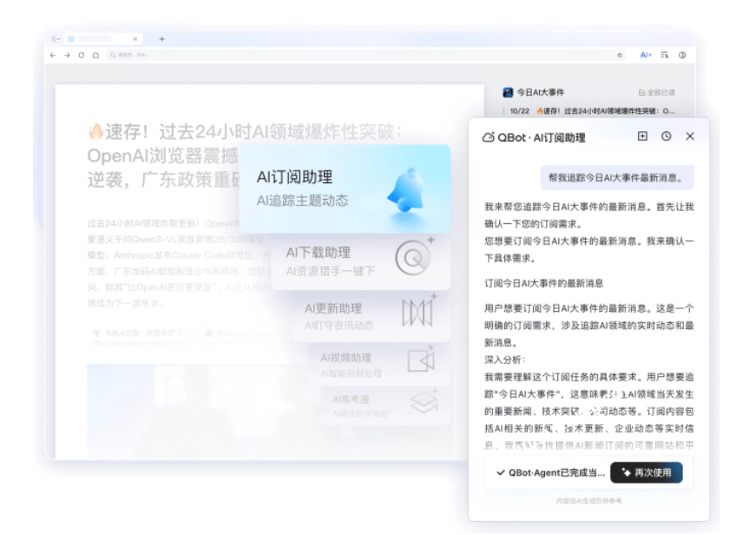The width and height of the screenshot is (756, 535).
Task: Start a new chat in the QBot panel
Action: pyautogui.click(x=642, y=136)
